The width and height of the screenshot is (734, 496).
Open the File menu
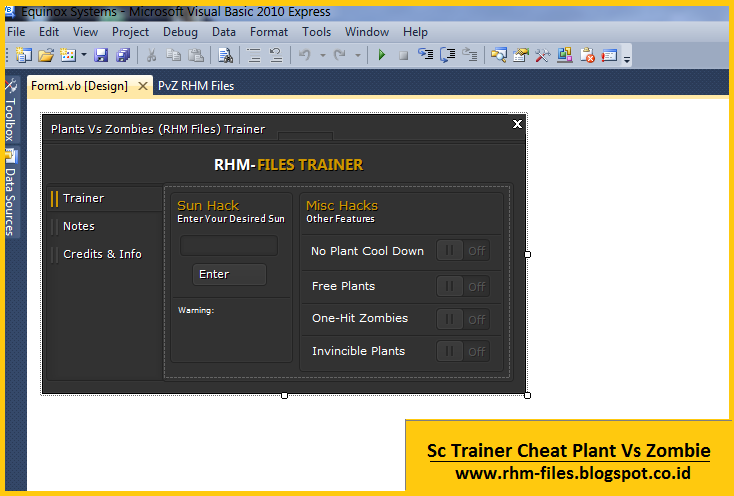16,32
